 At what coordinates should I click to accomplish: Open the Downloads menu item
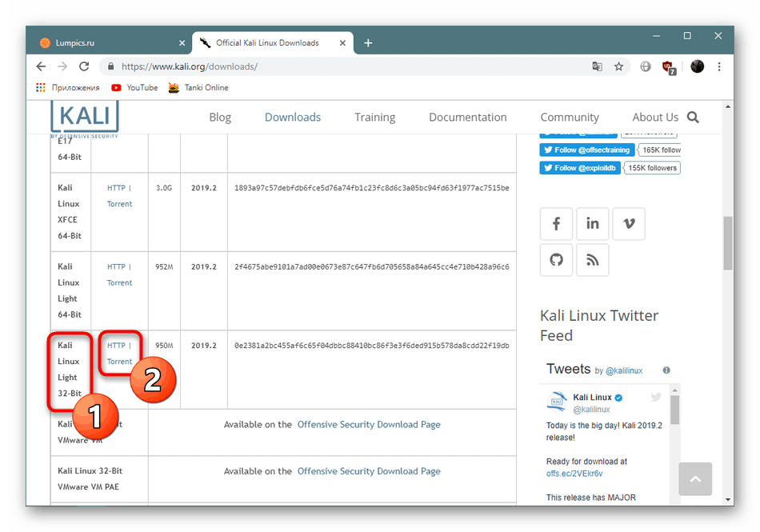click(x=293, y=118)
